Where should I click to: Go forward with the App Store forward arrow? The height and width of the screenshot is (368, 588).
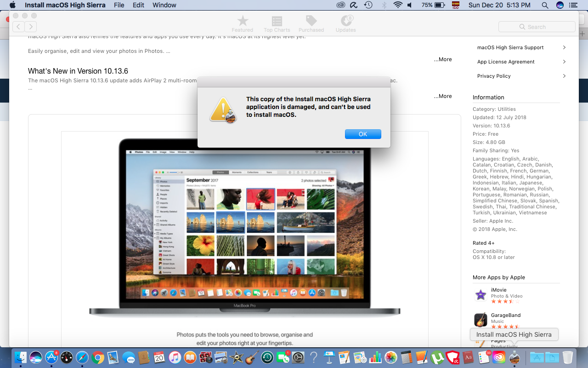[x=30, y=27]
